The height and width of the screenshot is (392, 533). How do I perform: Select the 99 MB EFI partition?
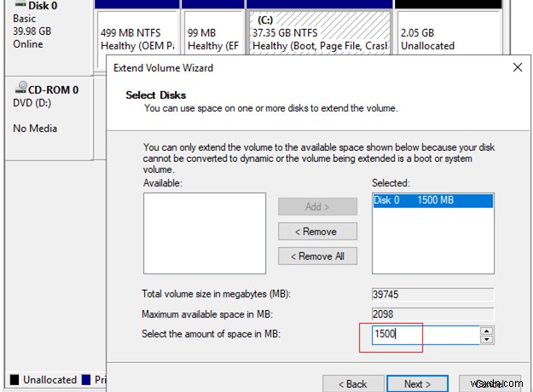click(x=213, y=33)
